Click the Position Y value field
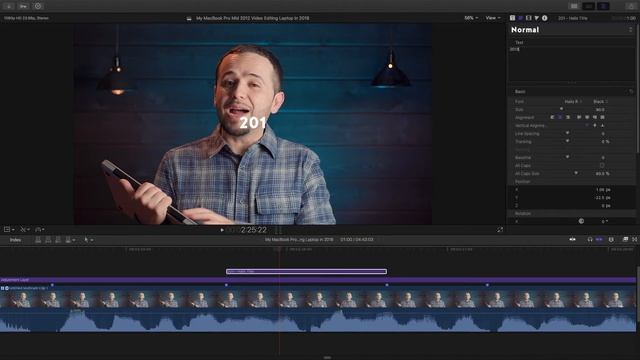This screenshot has height=360, width=640. [603, 198]
